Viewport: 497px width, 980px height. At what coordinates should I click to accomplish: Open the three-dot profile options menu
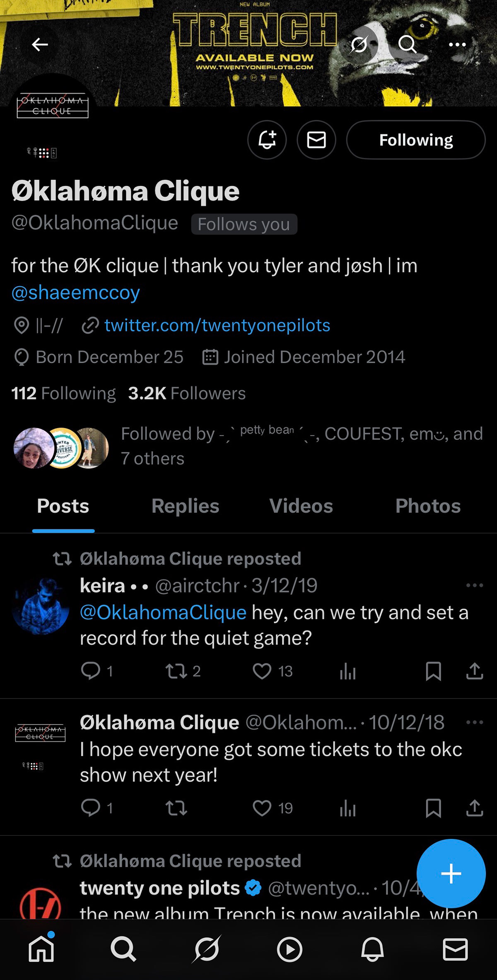(x=457, y=44)
